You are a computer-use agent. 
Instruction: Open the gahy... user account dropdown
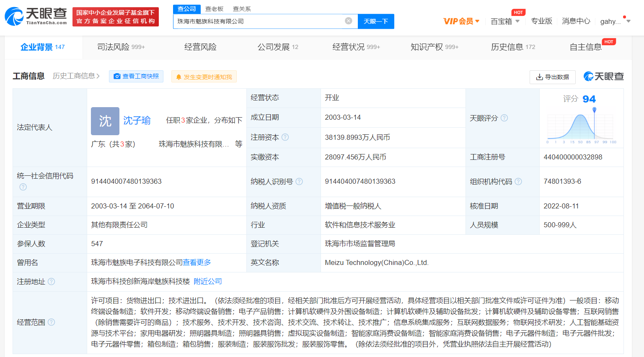(x=615, y=21)
